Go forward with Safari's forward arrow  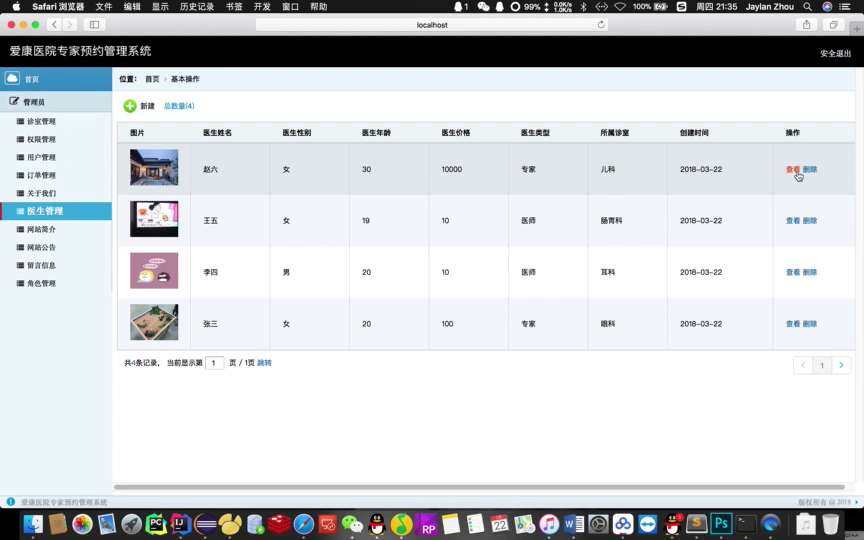pos(69,24)
